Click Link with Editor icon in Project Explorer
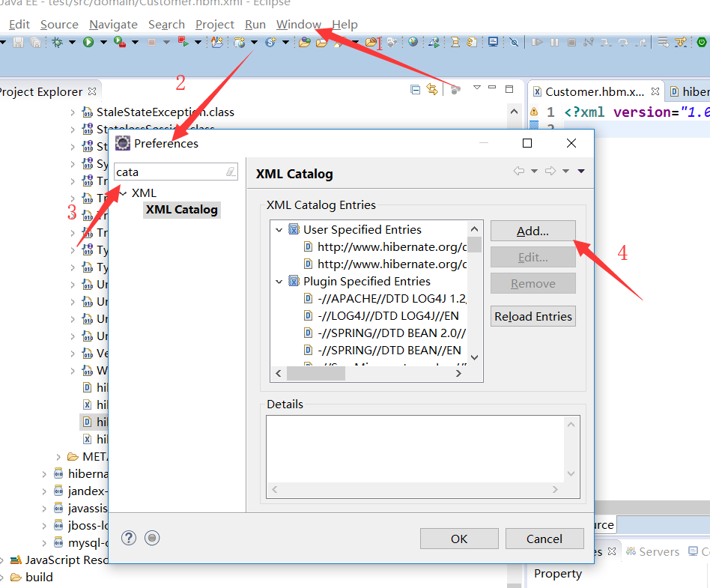The image size is (710, 588). coord(432,89)
